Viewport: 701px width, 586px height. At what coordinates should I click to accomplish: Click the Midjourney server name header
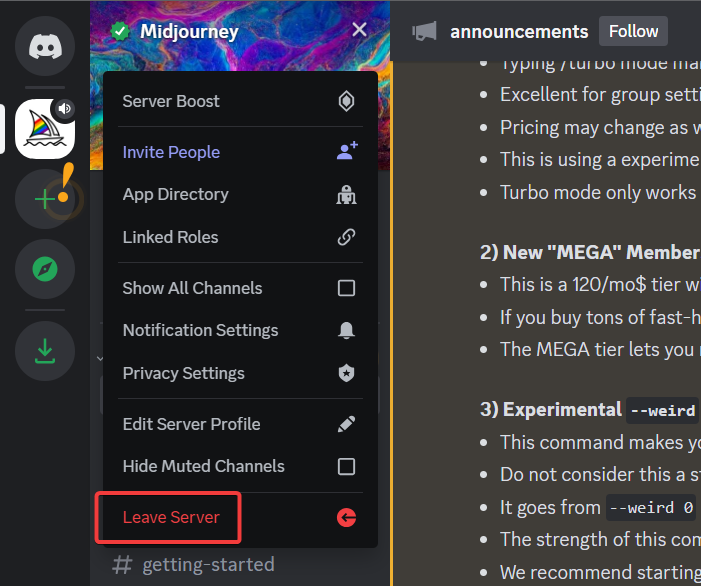point(189,31)
